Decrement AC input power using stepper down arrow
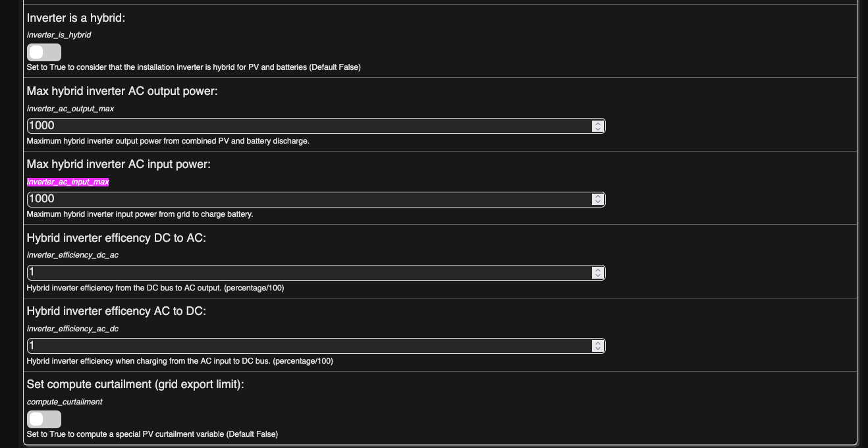The image size is (868, 448). click(597, 202)
